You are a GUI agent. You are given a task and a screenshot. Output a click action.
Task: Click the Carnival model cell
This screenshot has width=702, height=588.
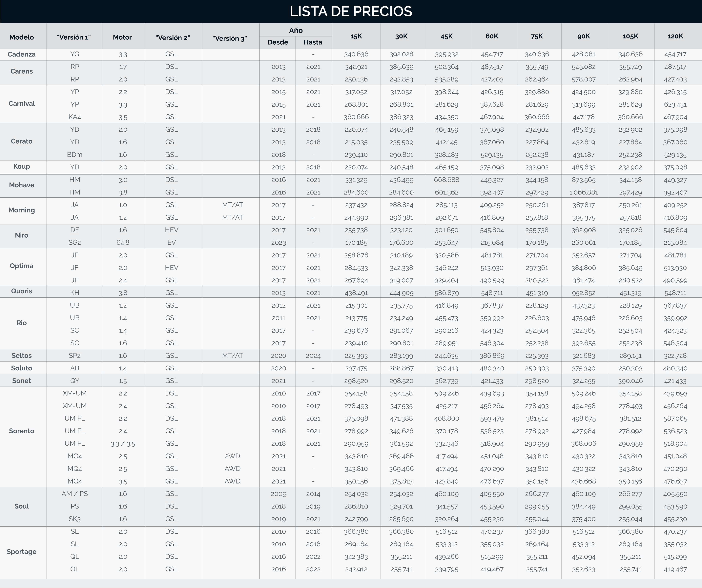[22, 103]
